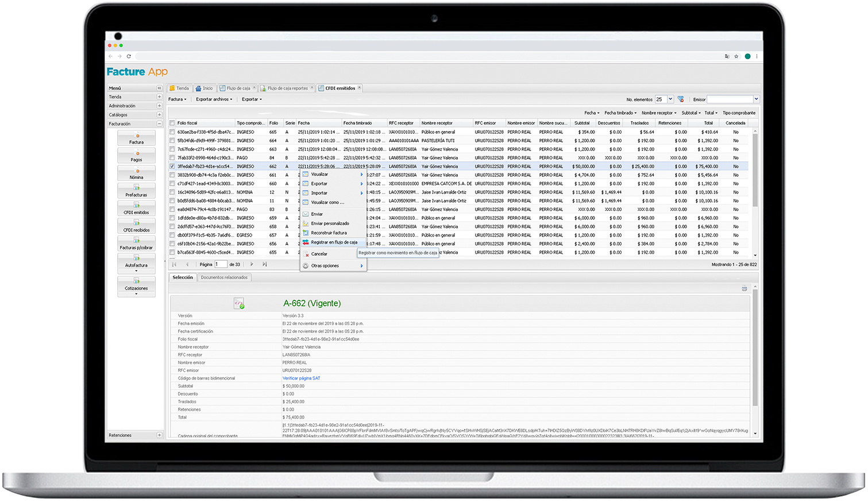Click the clear filter funnel icon

(681, 99)
